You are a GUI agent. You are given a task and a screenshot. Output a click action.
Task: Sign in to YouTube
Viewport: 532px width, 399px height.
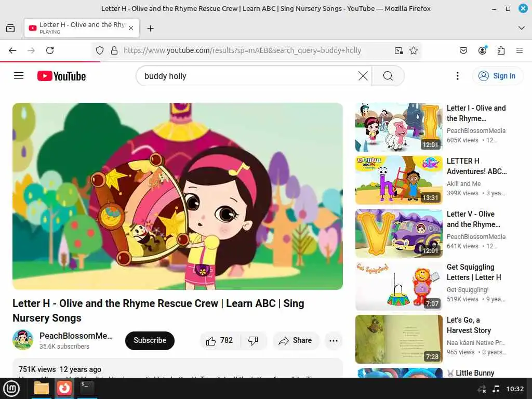pyautogui.click(x=497, y=76)
